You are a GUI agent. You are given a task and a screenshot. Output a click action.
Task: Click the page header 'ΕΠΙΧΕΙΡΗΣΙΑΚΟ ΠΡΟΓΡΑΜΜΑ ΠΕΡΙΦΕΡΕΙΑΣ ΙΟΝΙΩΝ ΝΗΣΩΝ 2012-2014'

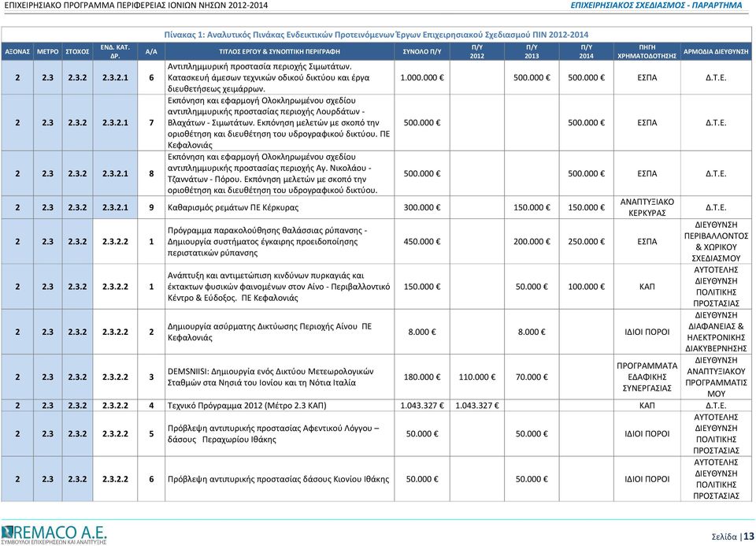point(136,6)
